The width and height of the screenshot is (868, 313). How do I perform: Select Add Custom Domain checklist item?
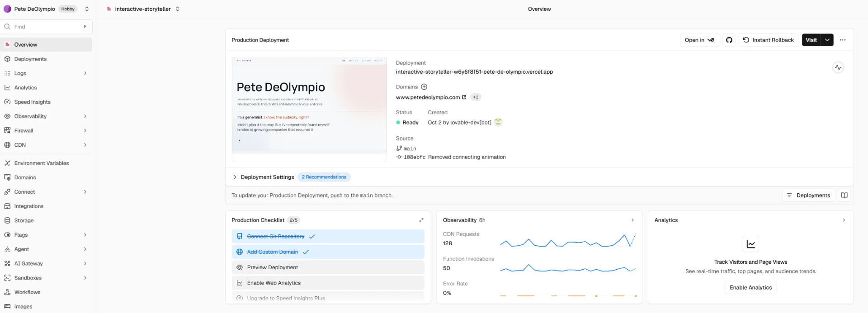pyautogui.click(x=328, y=252)
